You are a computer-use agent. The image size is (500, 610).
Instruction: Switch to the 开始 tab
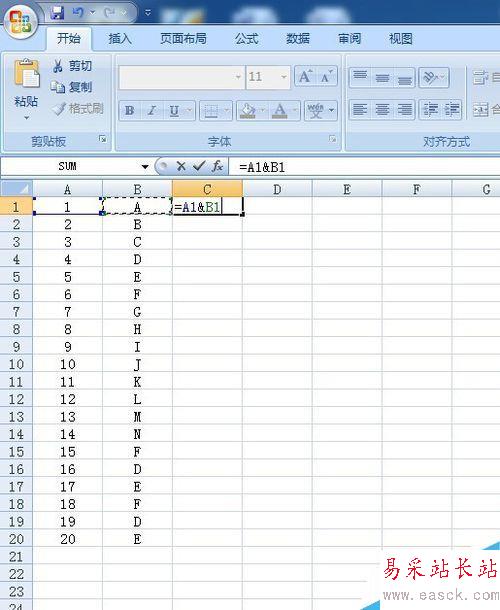point(69,39)
